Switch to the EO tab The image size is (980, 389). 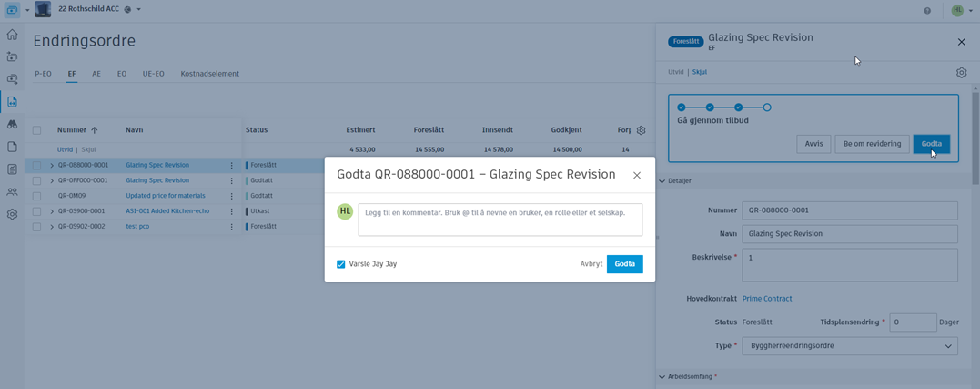click(122, 74)
